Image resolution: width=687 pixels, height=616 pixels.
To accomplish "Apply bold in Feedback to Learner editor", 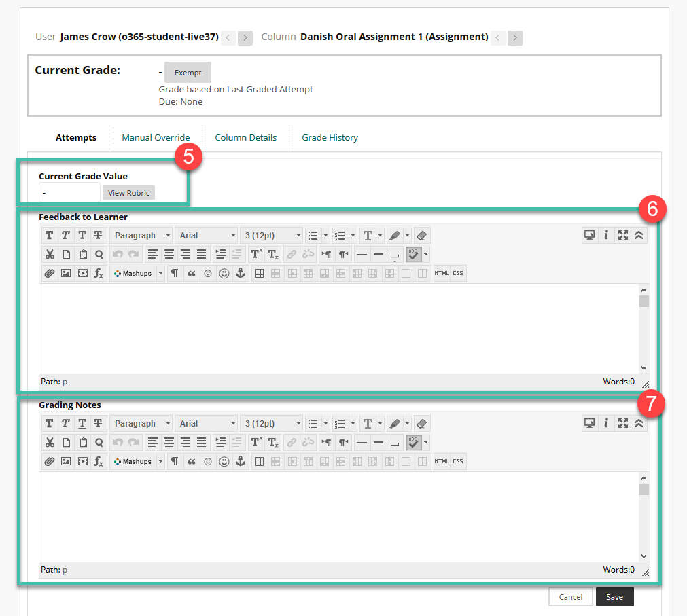I will (50, 236).
